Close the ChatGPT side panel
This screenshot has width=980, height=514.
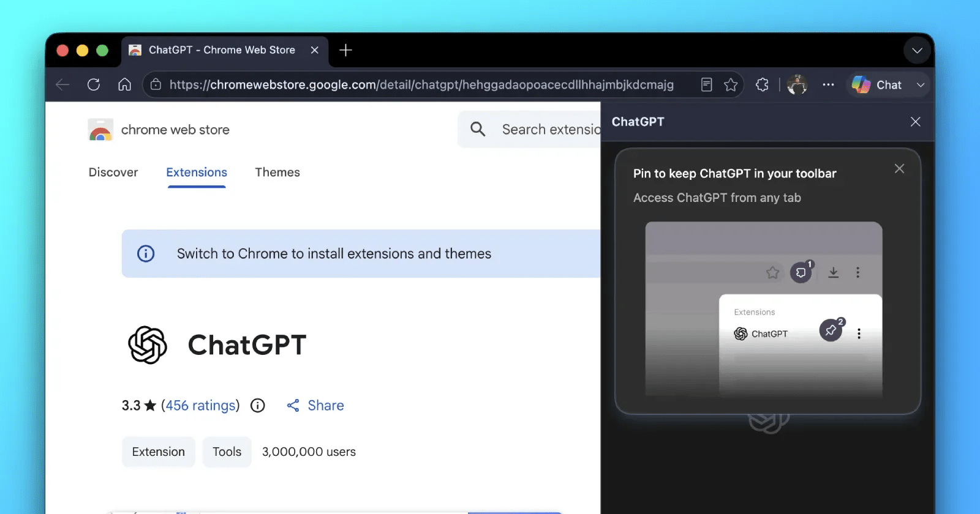[x=916, y=122]
